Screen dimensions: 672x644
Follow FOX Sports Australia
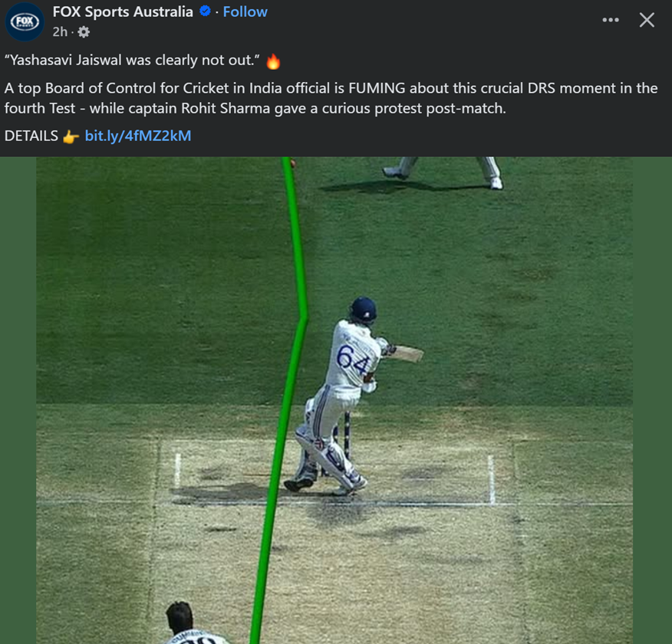tap(245, 11)
